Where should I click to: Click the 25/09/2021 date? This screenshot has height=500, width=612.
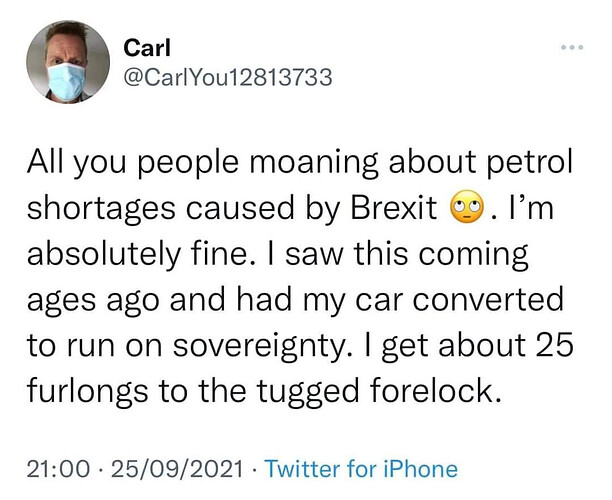pos(178,469)
